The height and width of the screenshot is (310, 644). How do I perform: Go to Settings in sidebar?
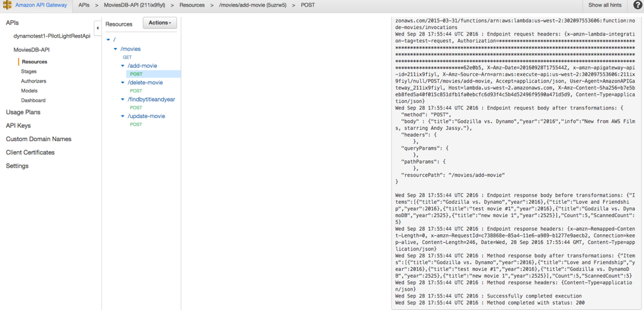point(17,166)
